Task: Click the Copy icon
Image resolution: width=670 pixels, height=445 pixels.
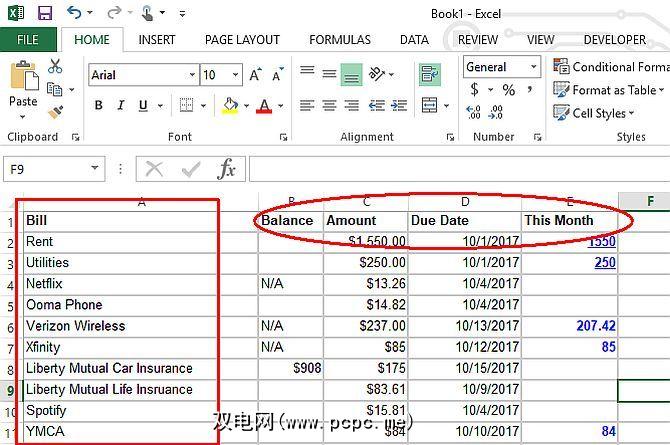Action: (x=54, y=89)
